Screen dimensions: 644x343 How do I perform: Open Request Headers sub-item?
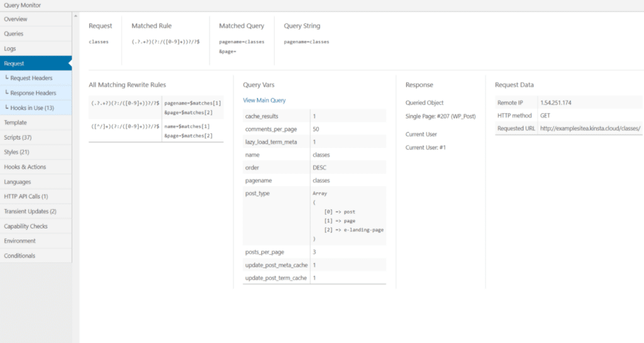click(31, 78)
